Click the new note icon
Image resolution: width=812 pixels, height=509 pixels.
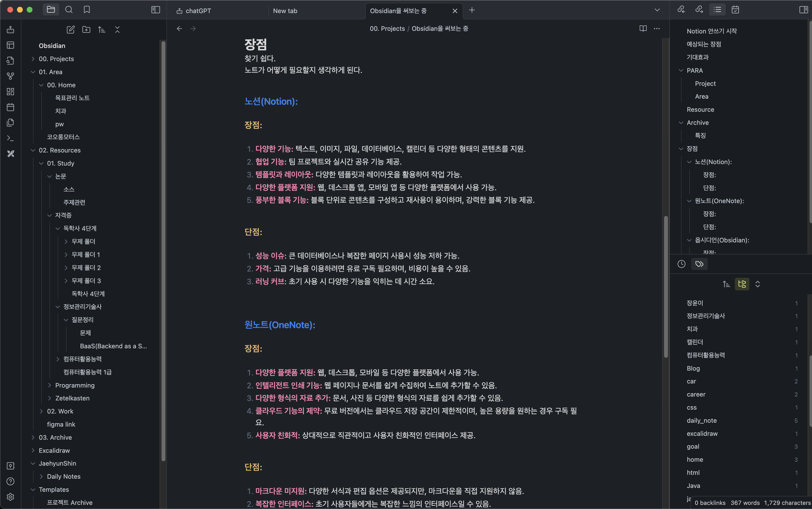(70, 30)
